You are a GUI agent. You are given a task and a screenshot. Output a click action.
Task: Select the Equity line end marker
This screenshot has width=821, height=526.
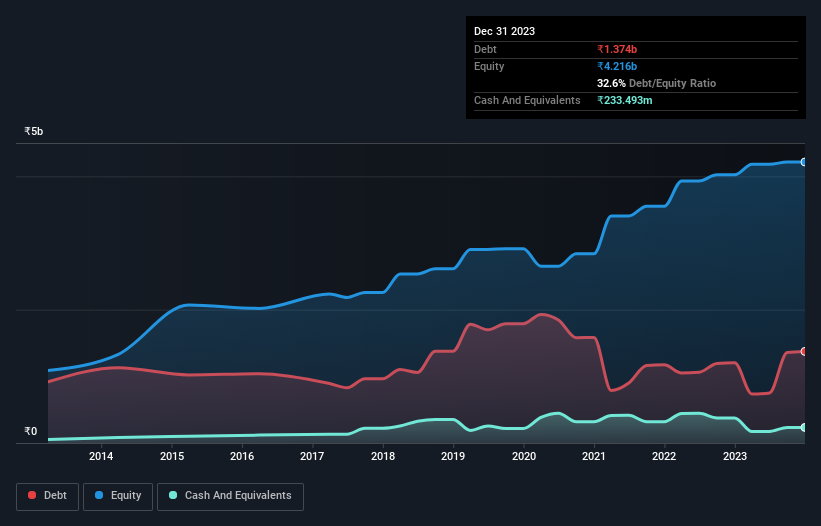click(x=804, y=162)
